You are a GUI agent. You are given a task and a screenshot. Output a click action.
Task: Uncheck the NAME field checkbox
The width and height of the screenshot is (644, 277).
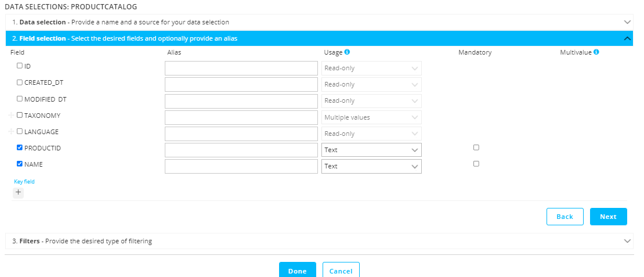coord(20,164)
